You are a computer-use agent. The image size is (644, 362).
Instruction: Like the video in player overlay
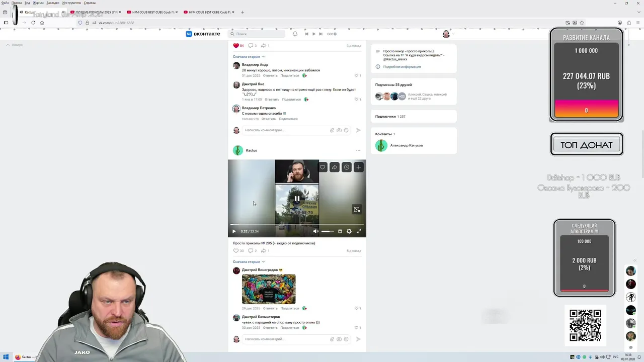click(323, 167)
